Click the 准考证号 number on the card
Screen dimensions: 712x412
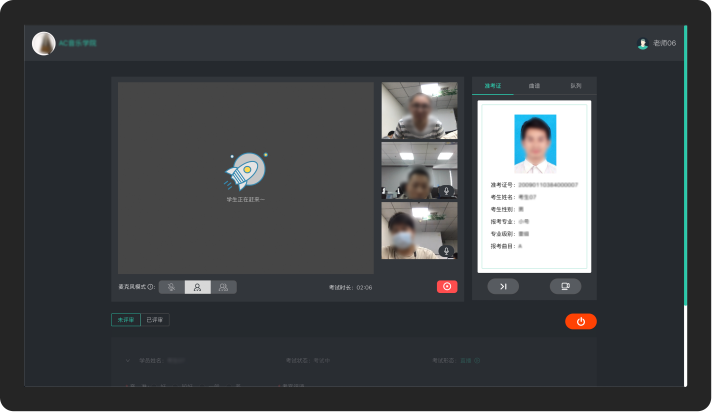(x=548, y=185)
